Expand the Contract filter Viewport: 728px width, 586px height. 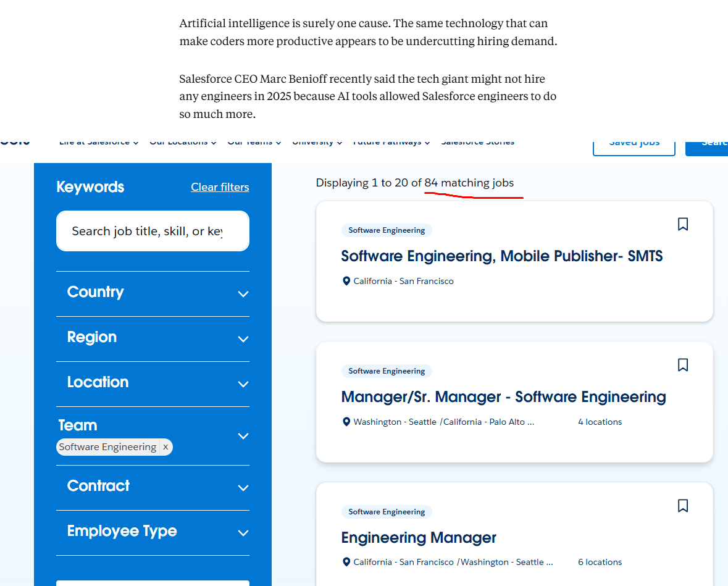pyautogui.click(x=243, y=488)
